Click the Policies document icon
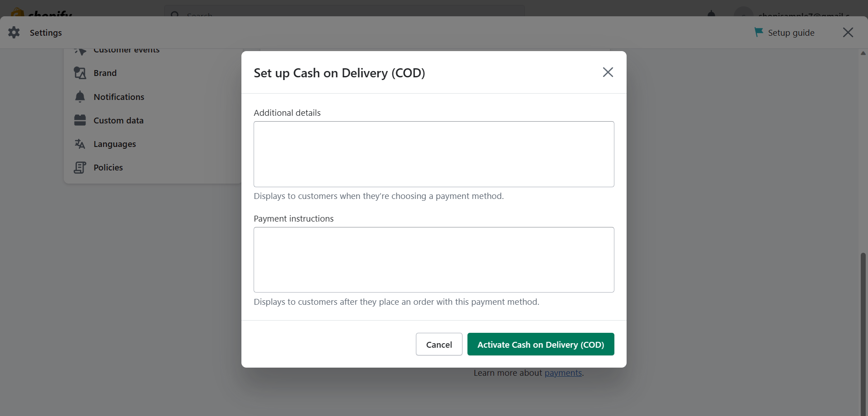Screen dimensions: 868x416 tap(80, 167)
